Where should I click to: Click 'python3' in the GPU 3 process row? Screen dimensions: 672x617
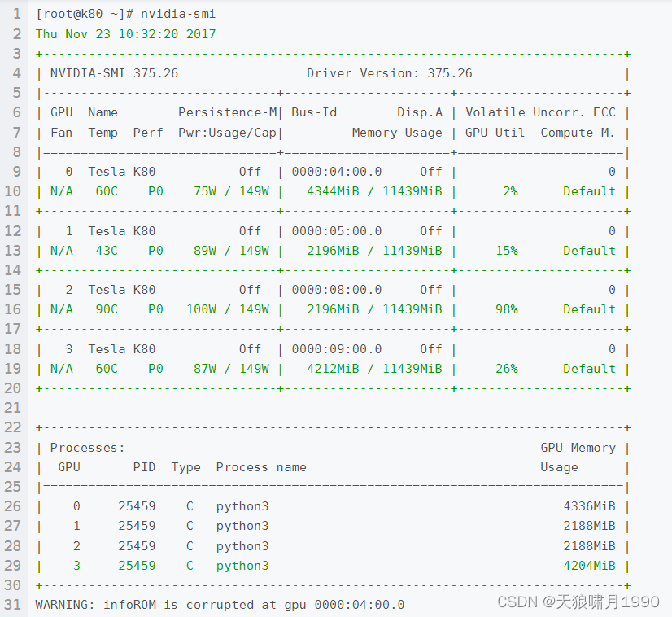pos(242,567)
